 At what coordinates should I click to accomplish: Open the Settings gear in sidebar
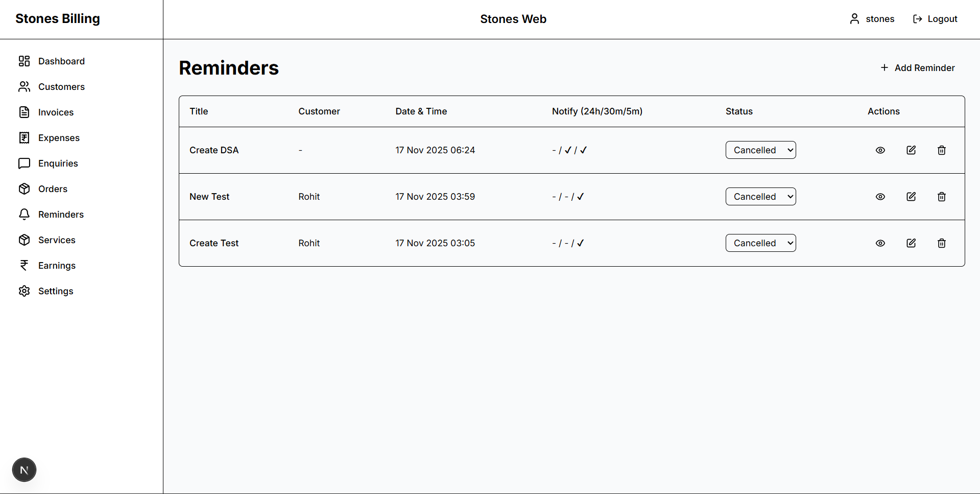point(25,291)
